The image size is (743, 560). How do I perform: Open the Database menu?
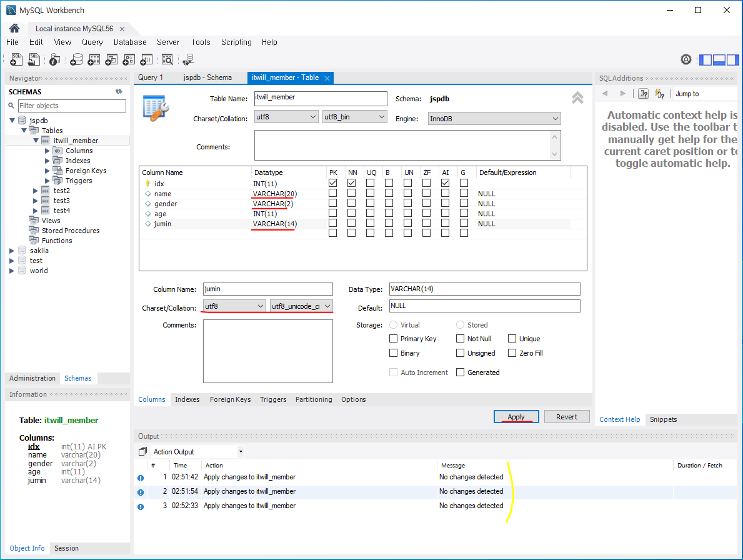point(130,42)
